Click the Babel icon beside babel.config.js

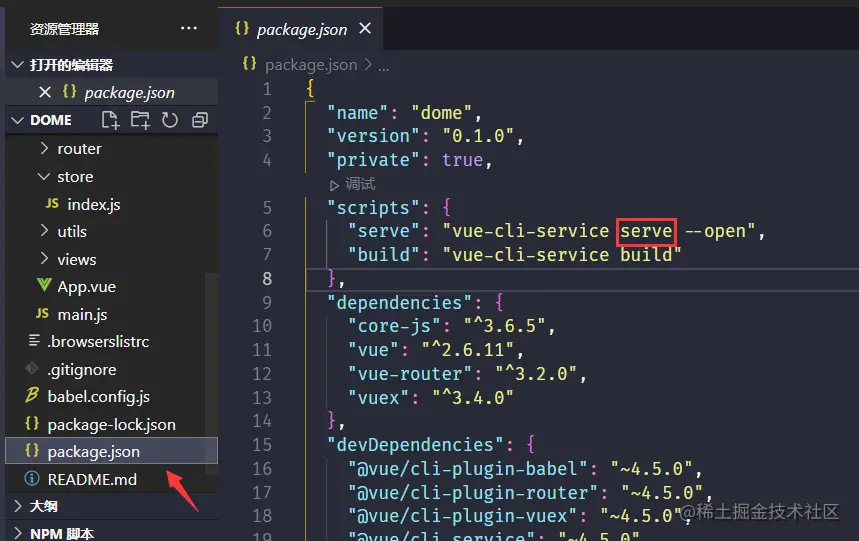click(32, 395)
